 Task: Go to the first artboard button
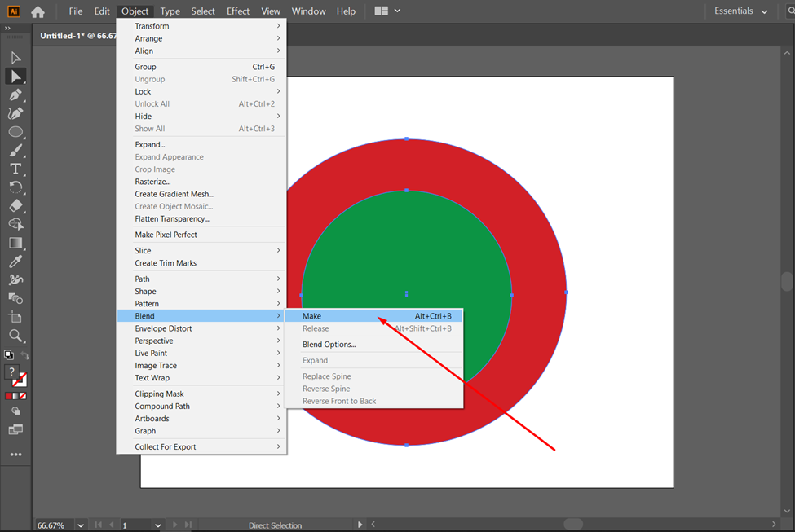[99, 525]
